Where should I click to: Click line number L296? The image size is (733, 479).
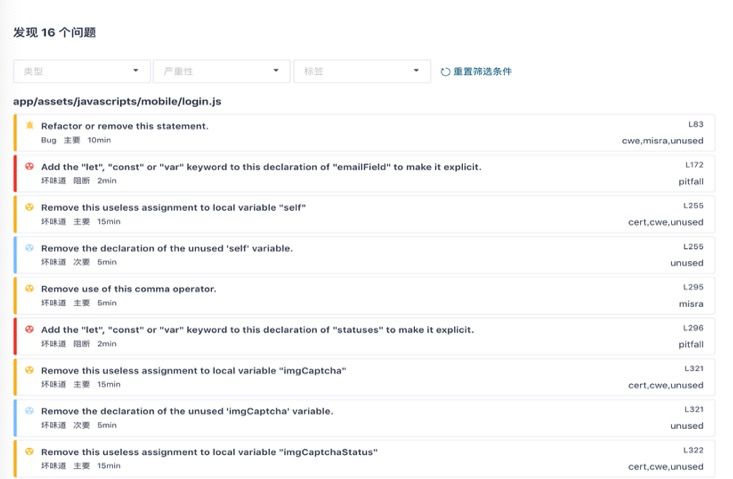(693, 328)
